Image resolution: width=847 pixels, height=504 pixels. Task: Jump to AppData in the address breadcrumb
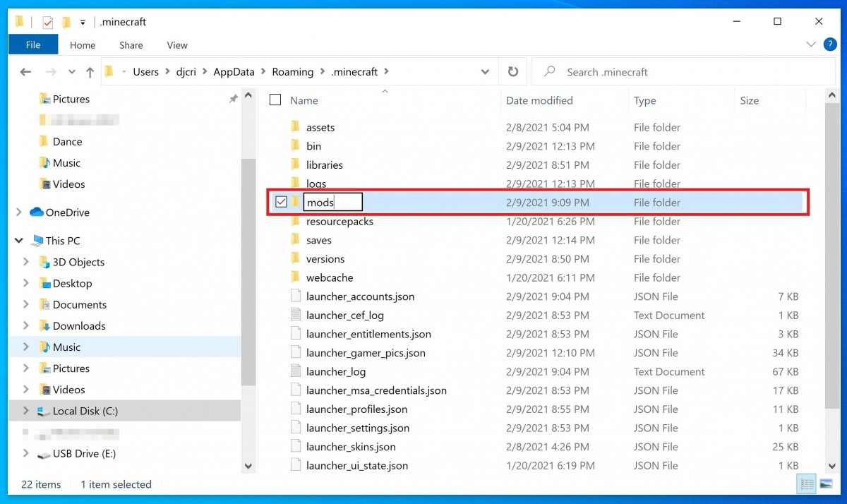(x=233, y=72)
